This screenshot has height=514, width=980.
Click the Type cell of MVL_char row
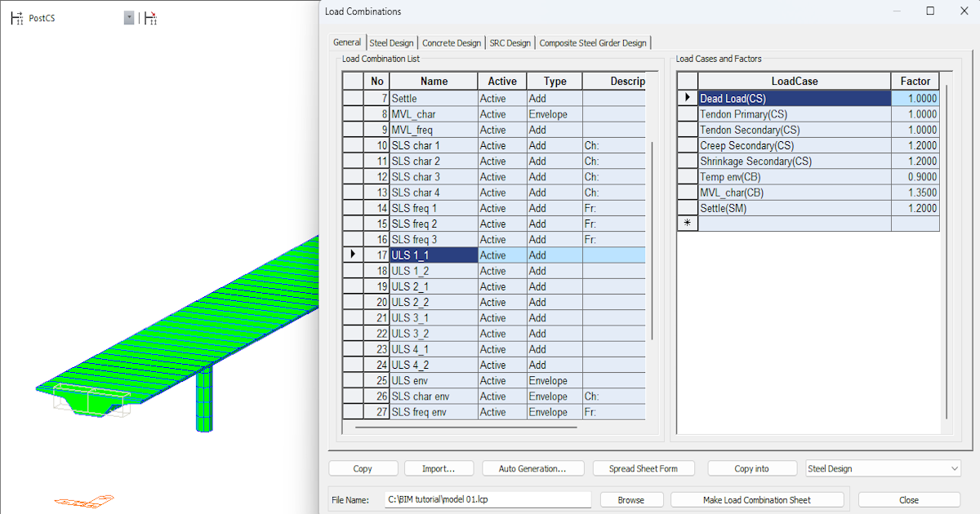pos(554,114)
